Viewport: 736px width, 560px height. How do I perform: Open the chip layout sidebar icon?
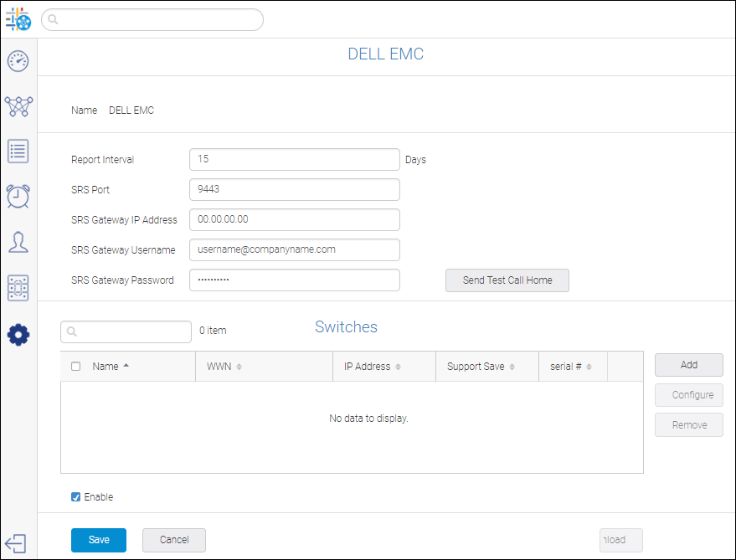[x=18, y=288]
